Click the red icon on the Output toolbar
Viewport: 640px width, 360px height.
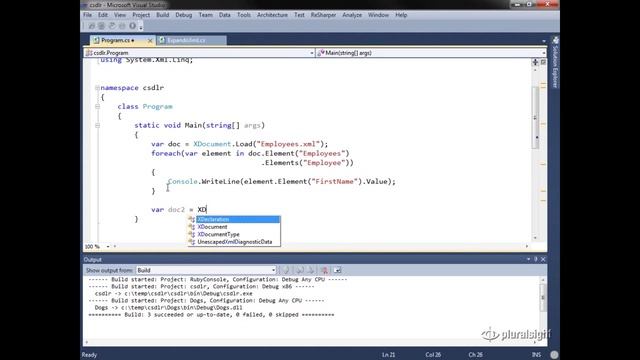point(324,270)
